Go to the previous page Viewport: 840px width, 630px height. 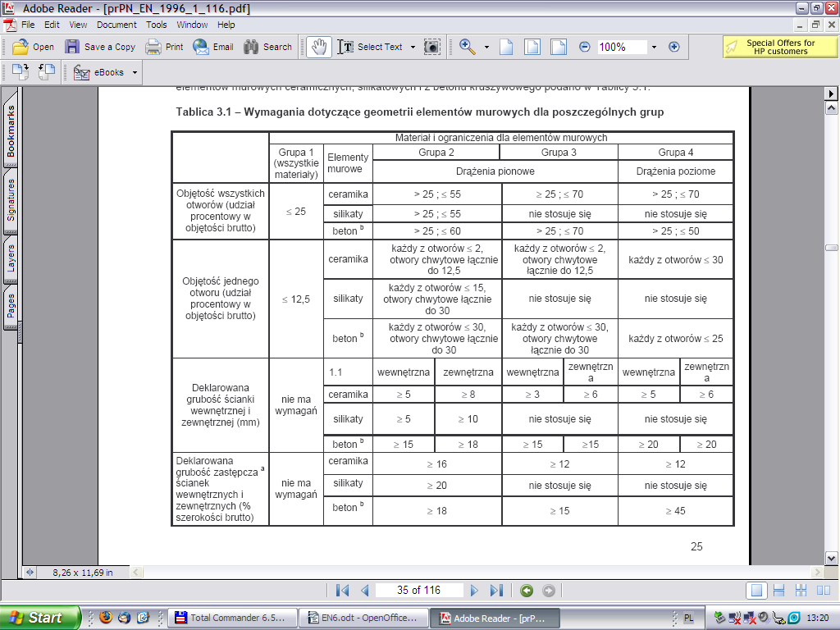365,591
